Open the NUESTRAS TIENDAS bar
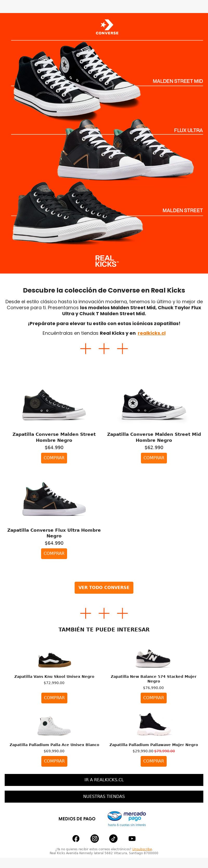208x868 pixels. [x=104, y=797]
